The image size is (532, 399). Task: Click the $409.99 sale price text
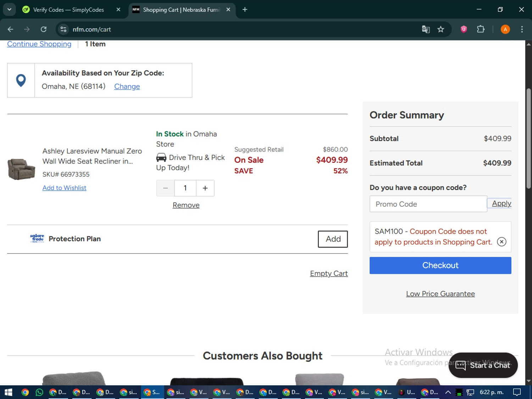pyautogui.click(x=332, y=160)
